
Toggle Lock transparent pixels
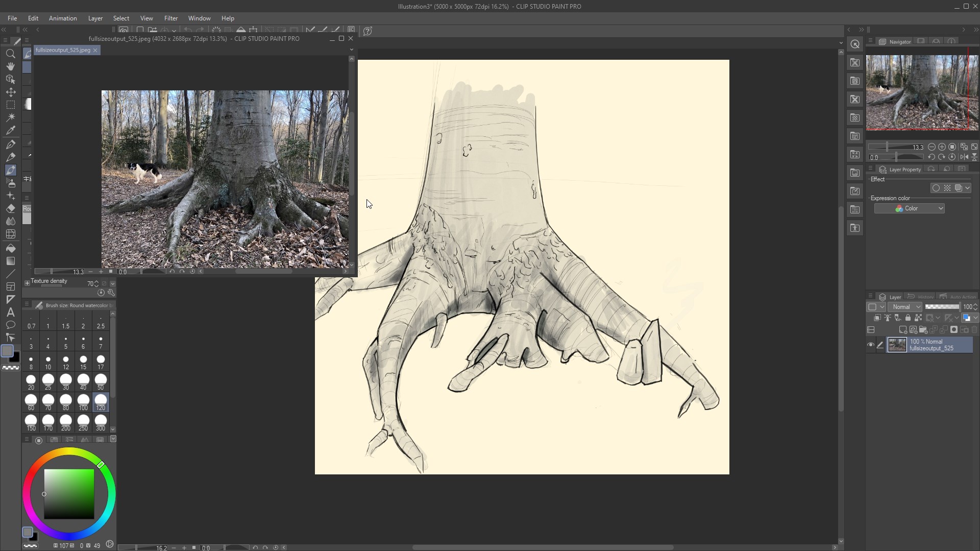918,318
